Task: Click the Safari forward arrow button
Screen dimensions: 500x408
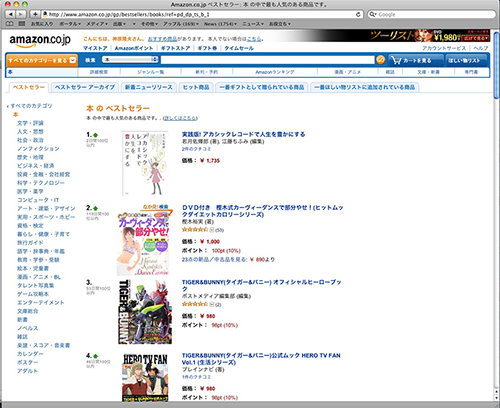Action: [x=21, y=14]
